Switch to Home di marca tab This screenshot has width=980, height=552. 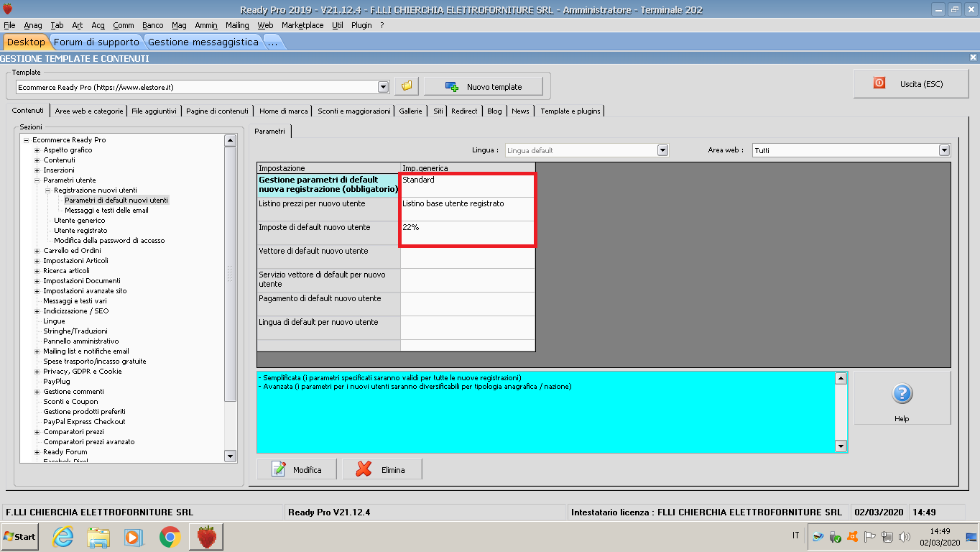point(284,111)
